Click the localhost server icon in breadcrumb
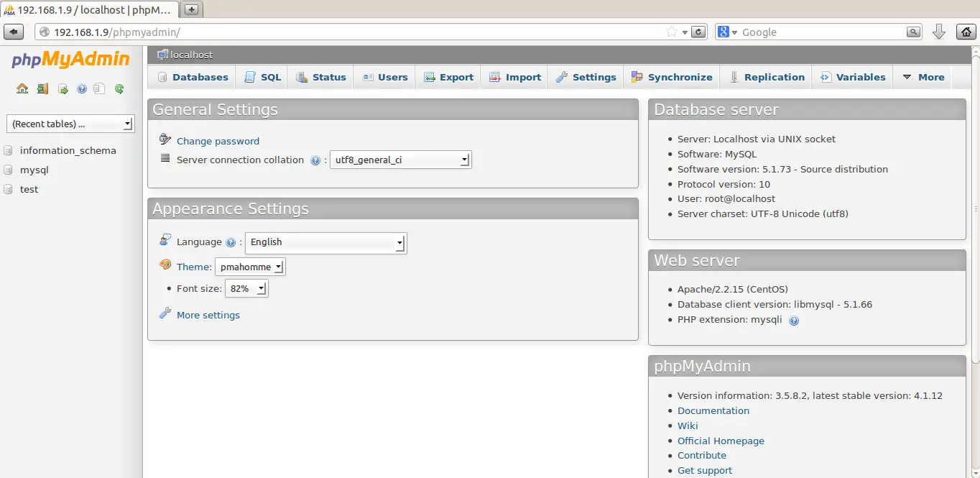 (x=163, y=55)
